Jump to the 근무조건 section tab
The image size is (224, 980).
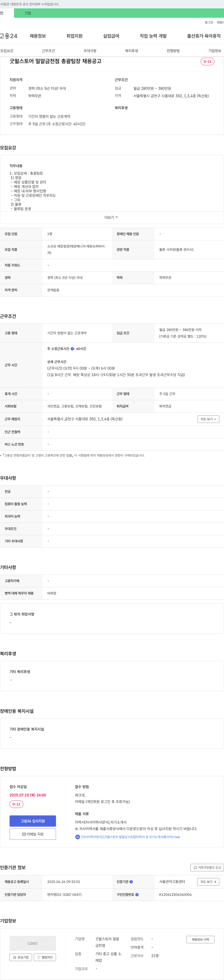tap(49, 51)
